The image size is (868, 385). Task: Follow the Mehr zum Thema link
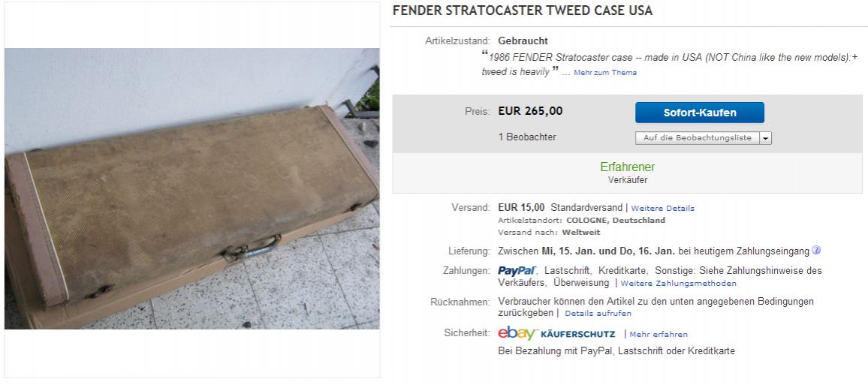[x=605, y=73]
